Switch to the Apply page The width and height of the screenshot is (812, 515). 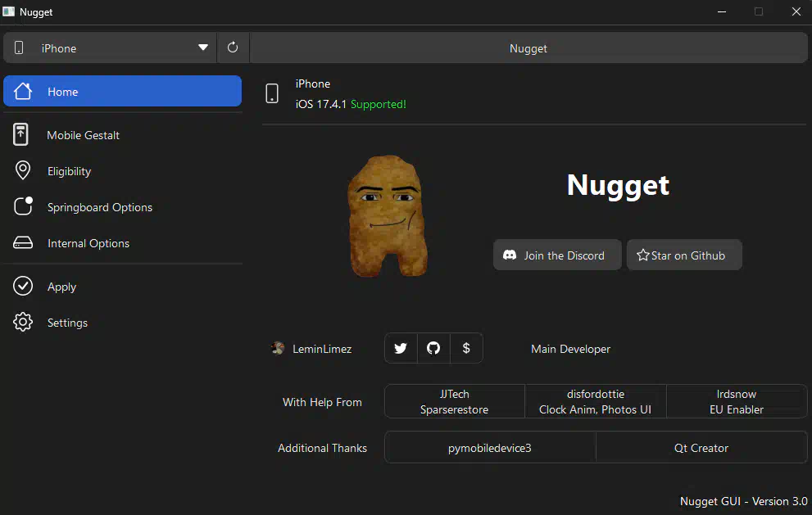[x=122, y=287]
